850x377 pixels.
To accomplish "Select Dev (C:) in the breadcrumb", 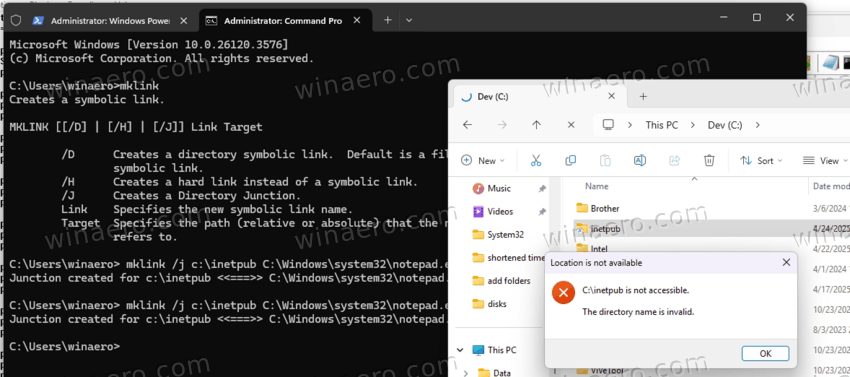I will [725, 125].
